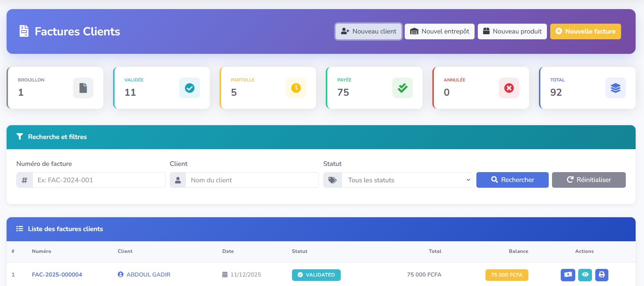Screen dimensions: 644x286
Task: Open invoice FAC-2025-000004
Action: pyautogui.click(x=57, y=275)
